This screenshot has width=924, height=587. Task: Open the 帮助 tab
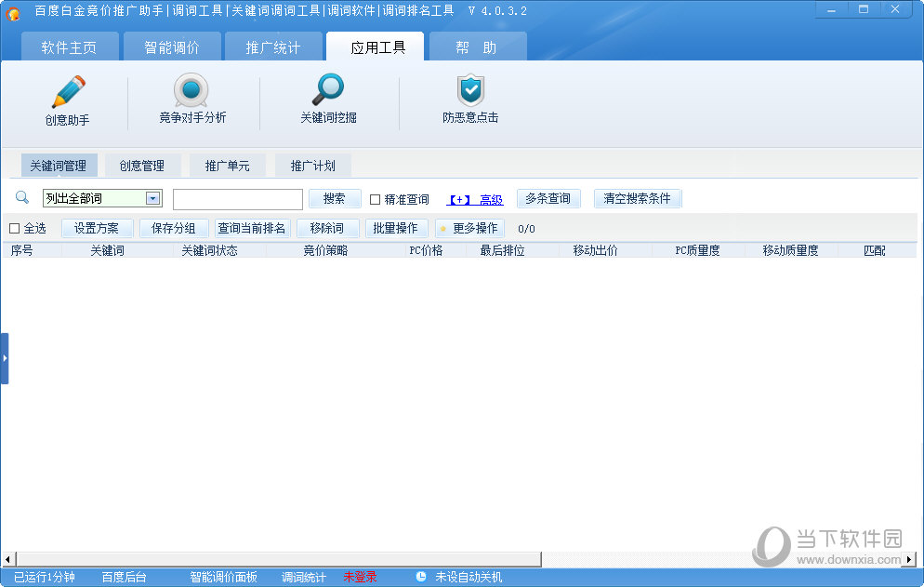click(477, 47)
